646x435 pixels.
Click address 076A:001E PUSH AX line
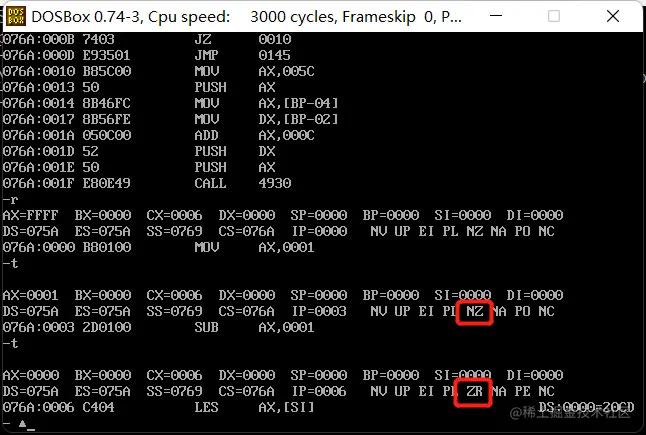coord(139,167)
